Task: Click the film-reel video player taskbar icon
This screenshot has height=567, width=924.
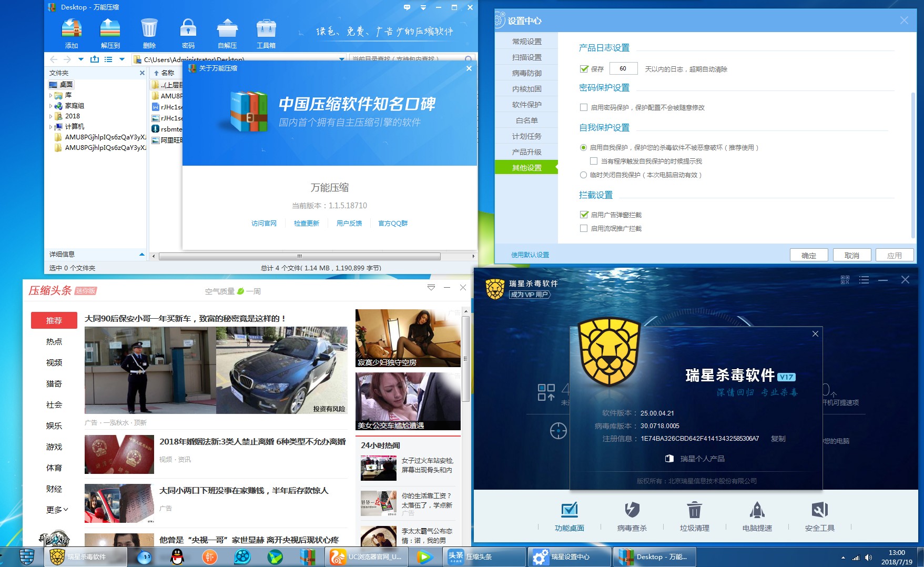Action: tap(242, 556)
